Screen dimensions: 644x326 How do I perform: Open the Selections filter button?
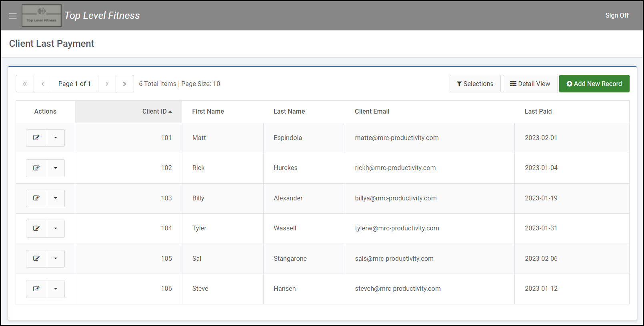[475, 84]
